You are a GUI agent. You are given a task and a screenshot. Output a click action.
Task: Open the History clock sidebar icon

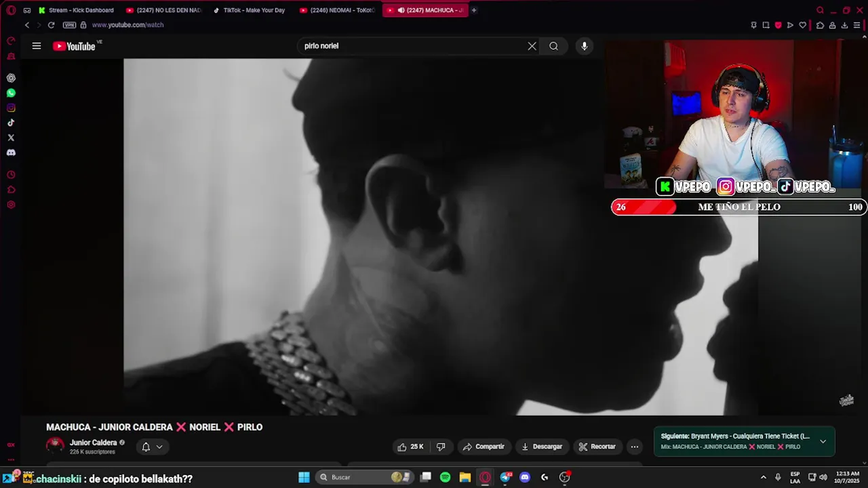11,175
